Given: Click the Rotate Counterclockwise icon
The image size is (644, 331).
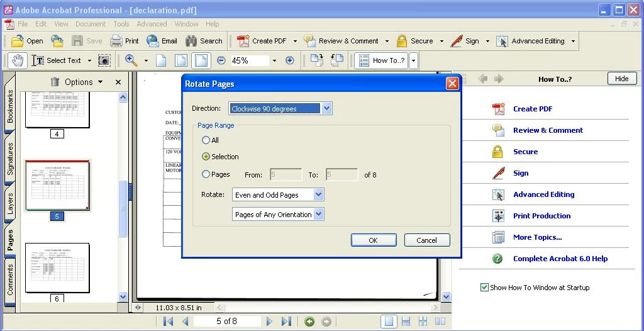Looking at the screenshot, I should pos(337,60).
